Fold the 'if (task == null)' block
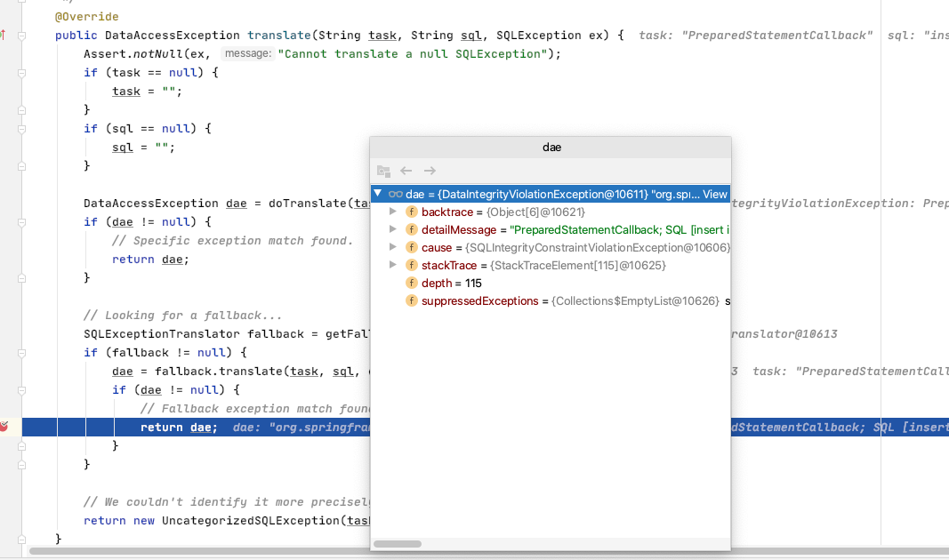The image size is (949, 560). (21, 73)
